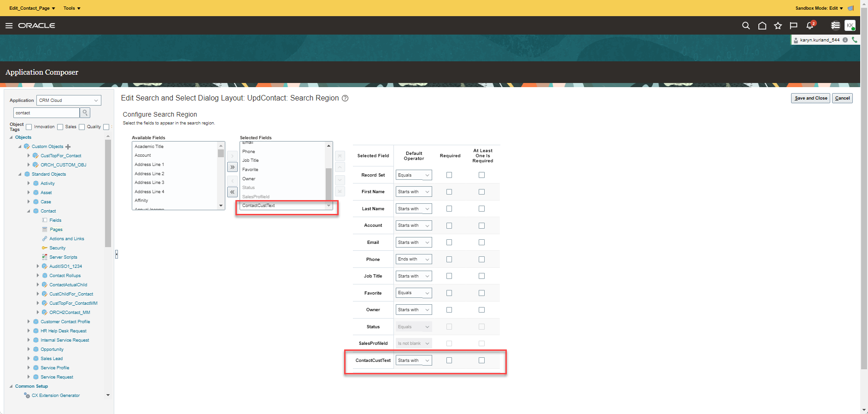The image size is (868, 414).
Task: Open the notifications bell
Action: (810, 25)
